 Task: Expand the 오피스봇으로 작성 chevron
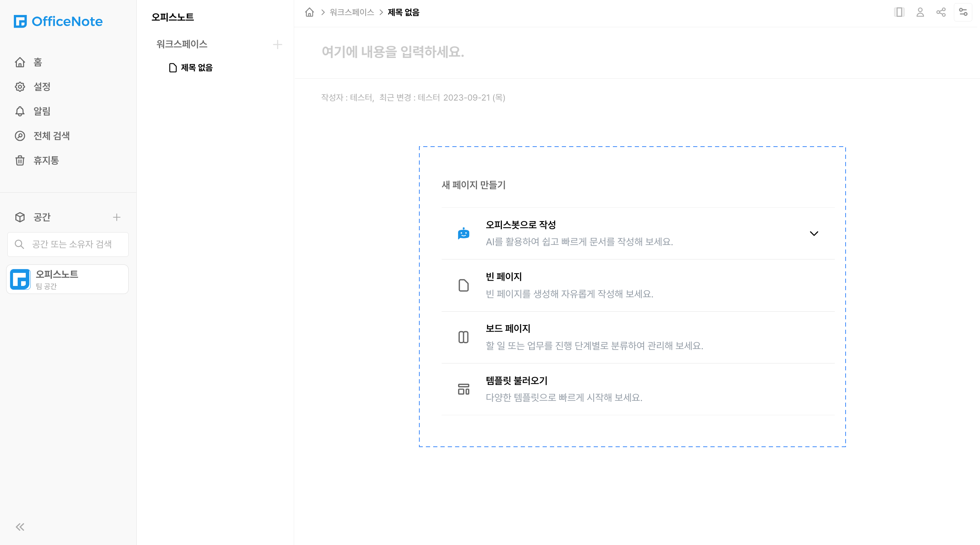point(814,233)
